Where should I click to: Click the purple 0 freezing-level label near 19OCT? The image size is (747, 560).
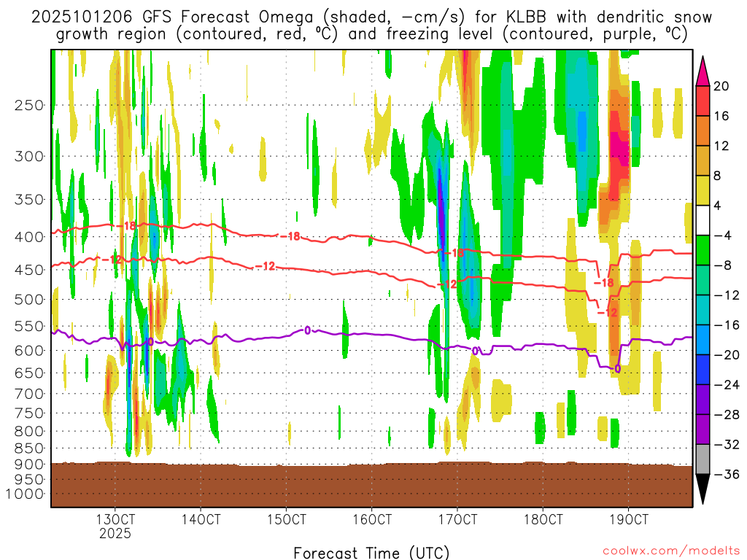617,368
